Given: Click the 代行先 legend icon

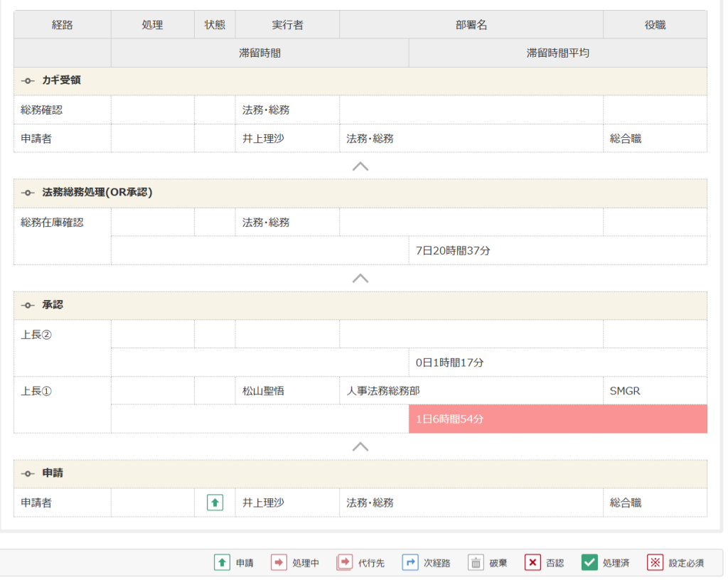Looking at the screenshot, I should [x=345, y=562].
